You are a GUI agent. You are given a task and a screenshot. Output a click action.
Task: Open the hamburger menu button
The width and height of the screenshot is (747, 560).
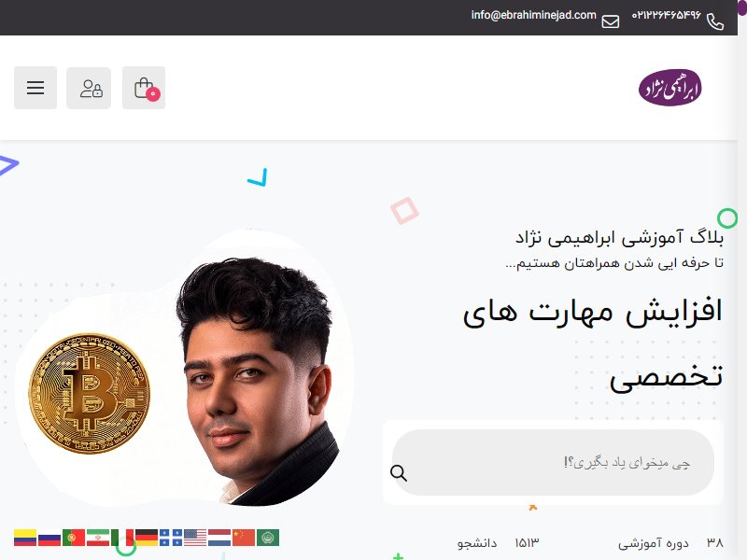coord(35,88)
